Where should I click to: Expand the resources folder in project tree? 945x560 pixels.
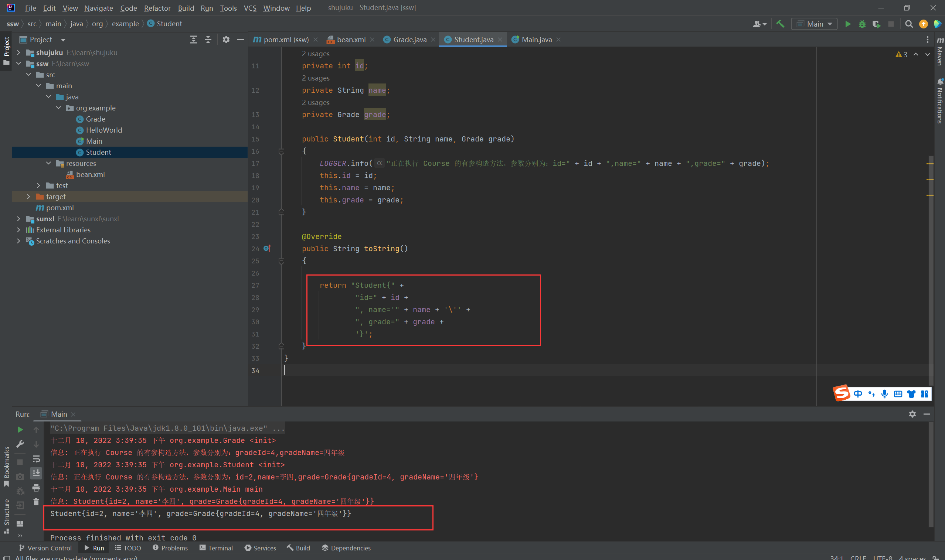click(x=50, y=163)
